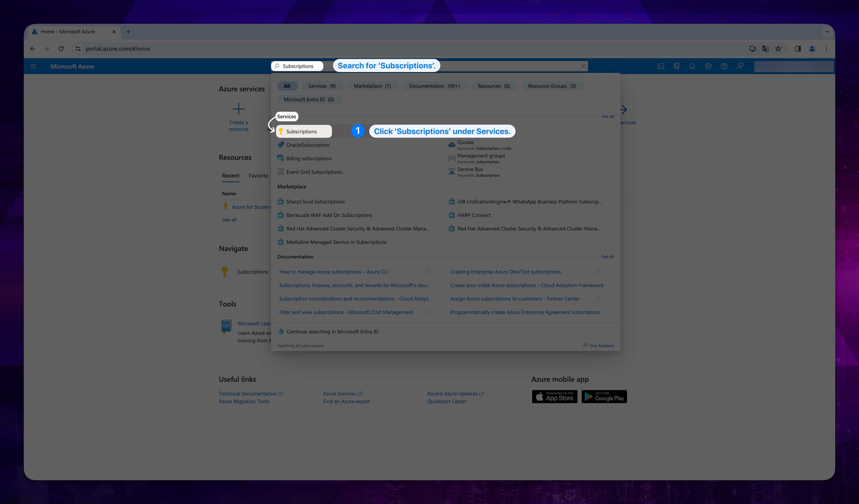The height and width of the screenshot is (504, 859).
Task: Open Azure Migration Tools link
Action: pos(244,401)
